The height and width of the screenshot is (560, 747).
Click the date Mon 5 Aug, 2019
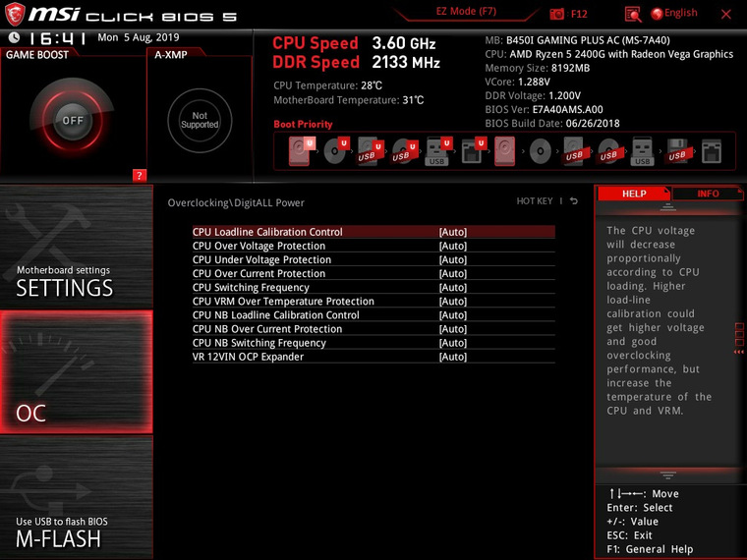tap(139, 37)
